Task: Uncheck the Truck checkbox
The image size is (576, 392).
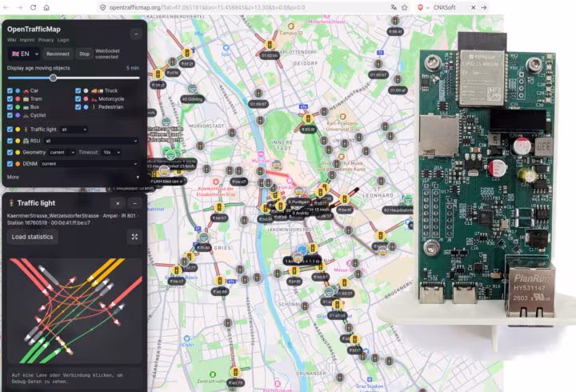Action: [x=78, y=90]
